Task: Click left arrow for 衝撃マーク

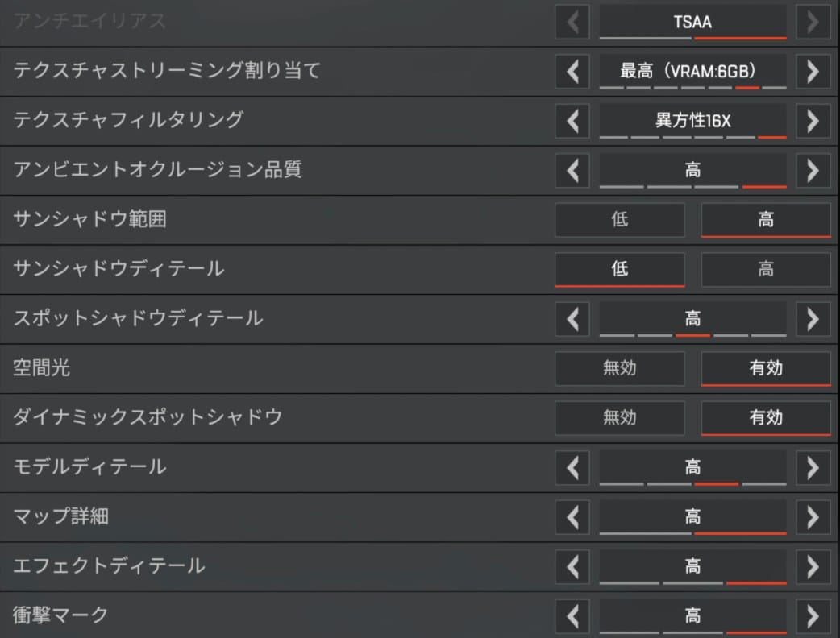Action: pyautogui.click(x=572, y=616)
